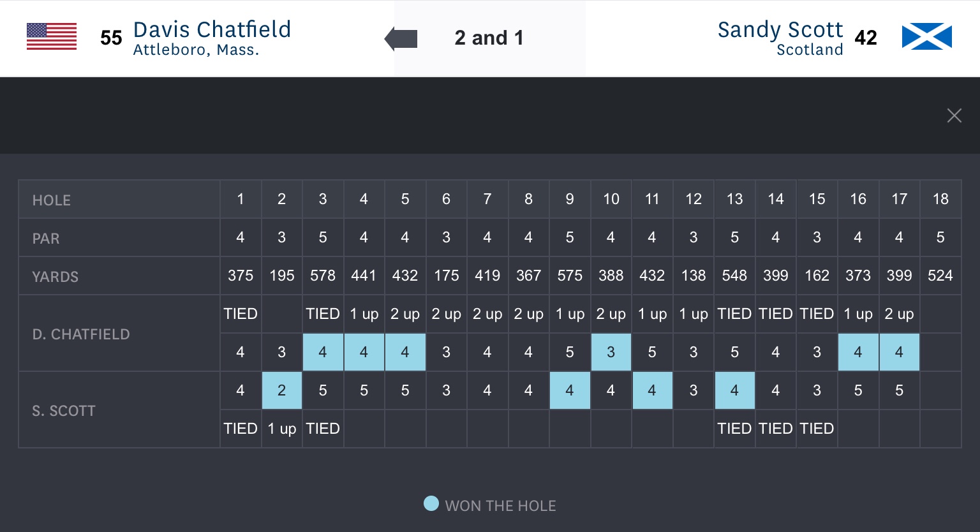The width and height of the screenshot is (980, 532).
Task: Click the United States flag icon
Action: [x=52, y=36]
